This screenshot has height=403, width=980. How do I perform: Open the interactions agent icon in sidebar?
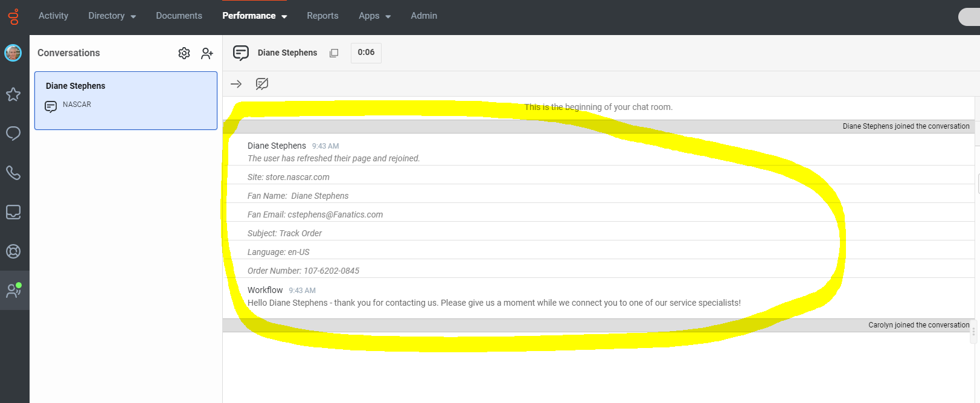click(14, 291)
